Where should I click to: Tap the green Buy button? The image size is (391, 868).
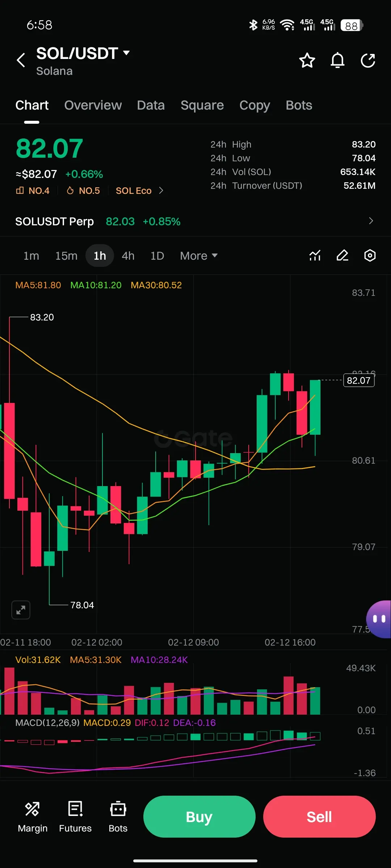(199, 817)
